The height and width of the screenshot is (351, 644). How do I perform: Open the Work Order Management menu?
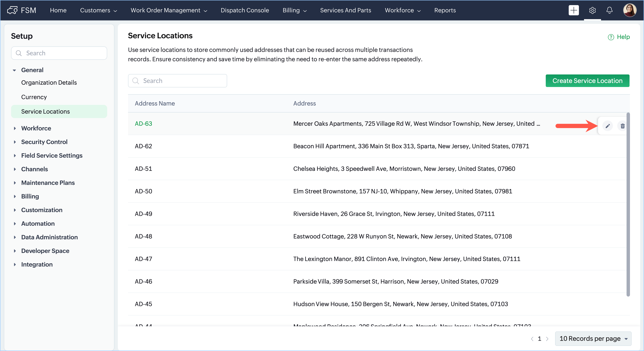click(x=169, y=10)
